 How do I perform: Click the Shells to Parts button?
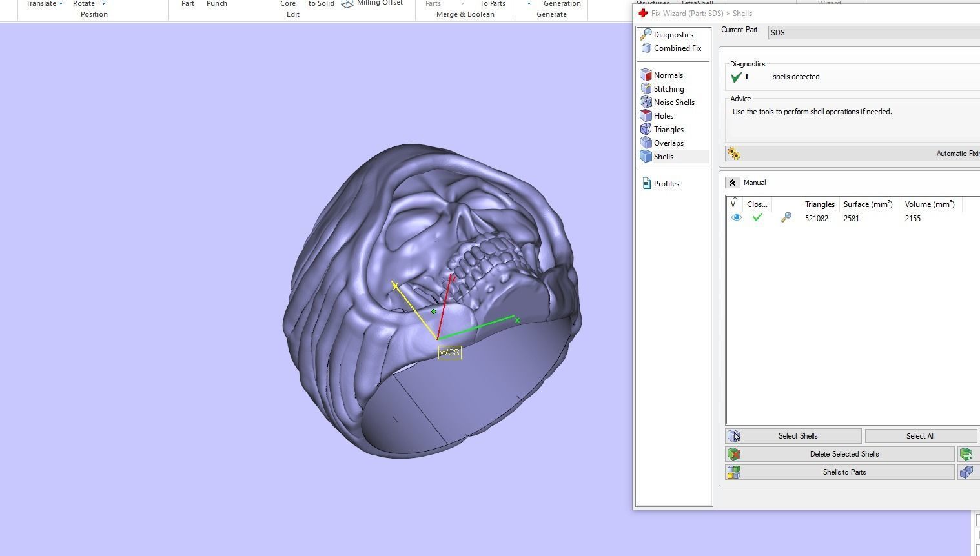point(839,472)
